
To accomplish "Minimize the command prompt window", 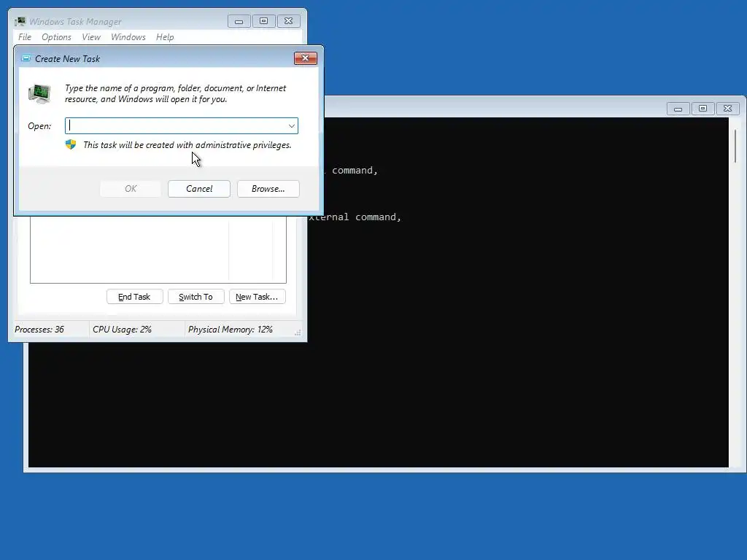I will tap(678, 109).
